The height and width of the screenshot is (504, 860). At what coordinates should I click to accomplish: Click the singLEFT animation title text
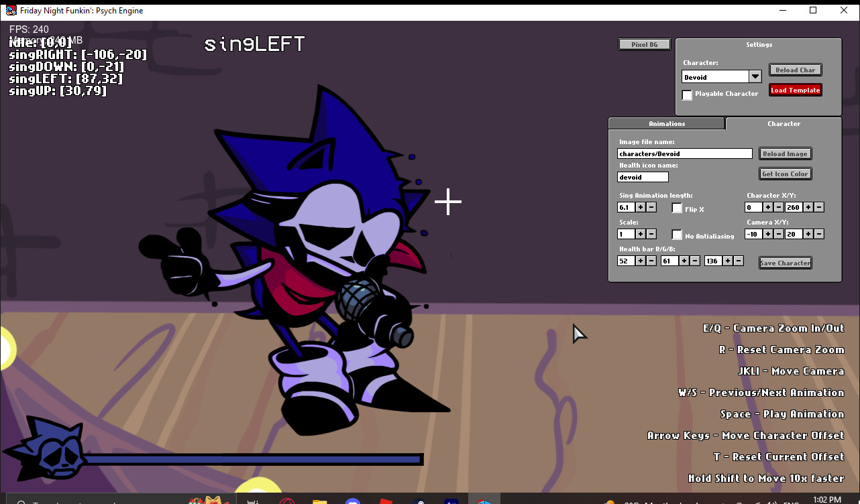254,44
